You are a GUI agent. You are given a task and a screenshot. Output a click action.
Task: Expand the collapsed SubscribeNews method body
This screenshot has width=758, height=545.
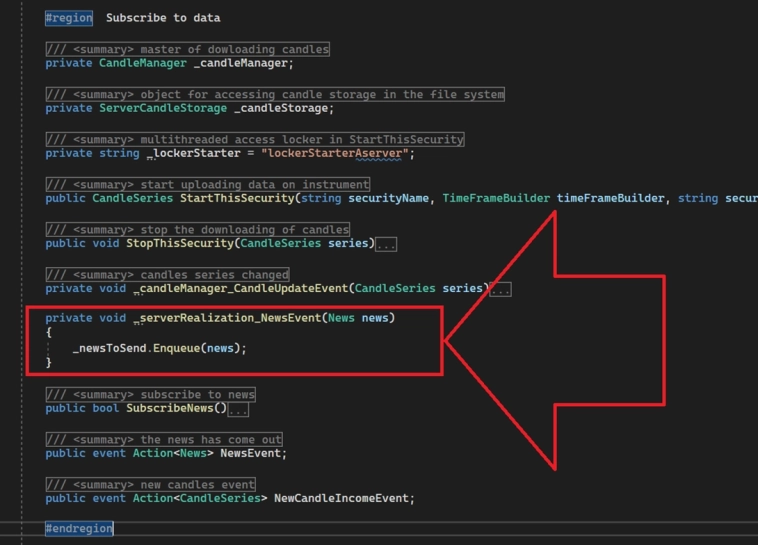[x=238, y=409]
